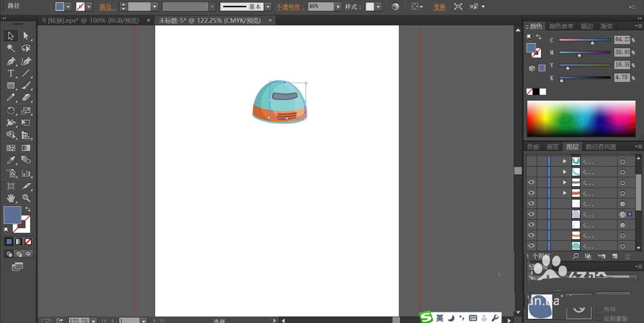
Task: Open fill color dropdown in control bar
Action: (x=68, y=6)
